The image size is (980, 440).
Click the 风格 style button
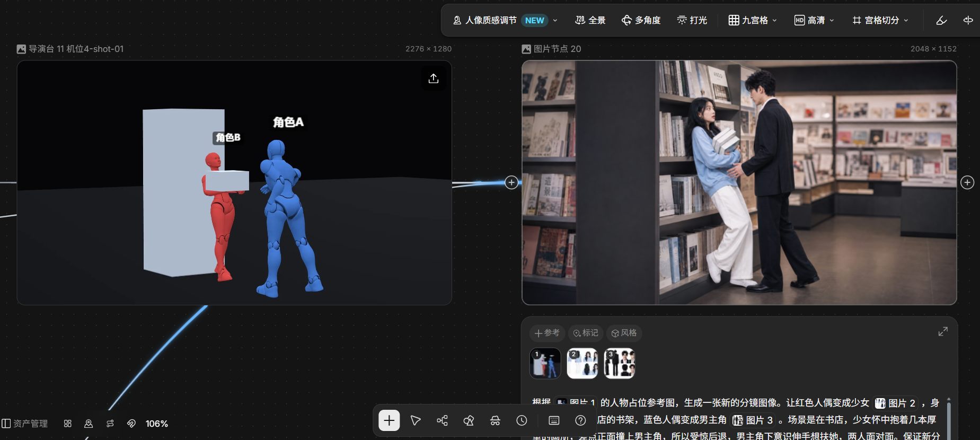click(x=624, y=333)
